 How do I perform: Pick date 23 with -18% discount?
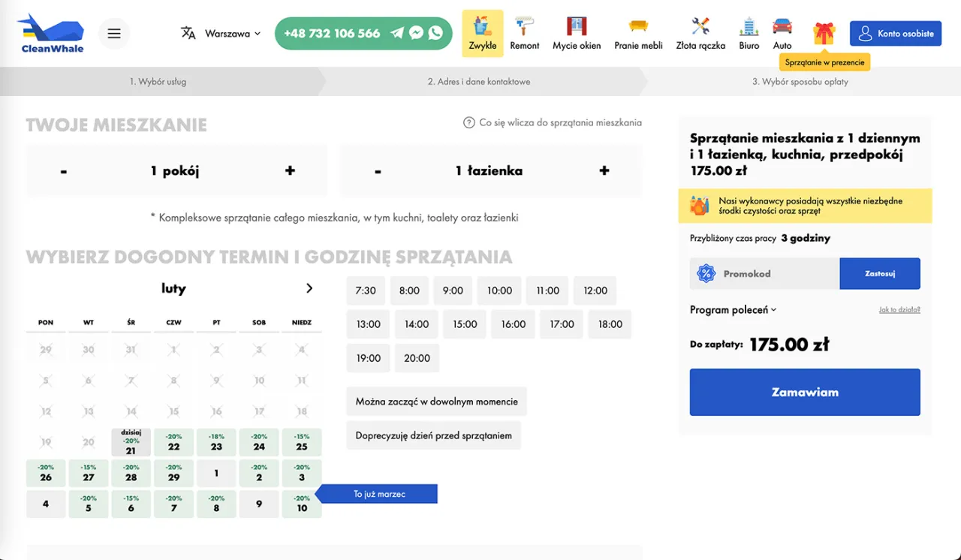click(216, 442)
